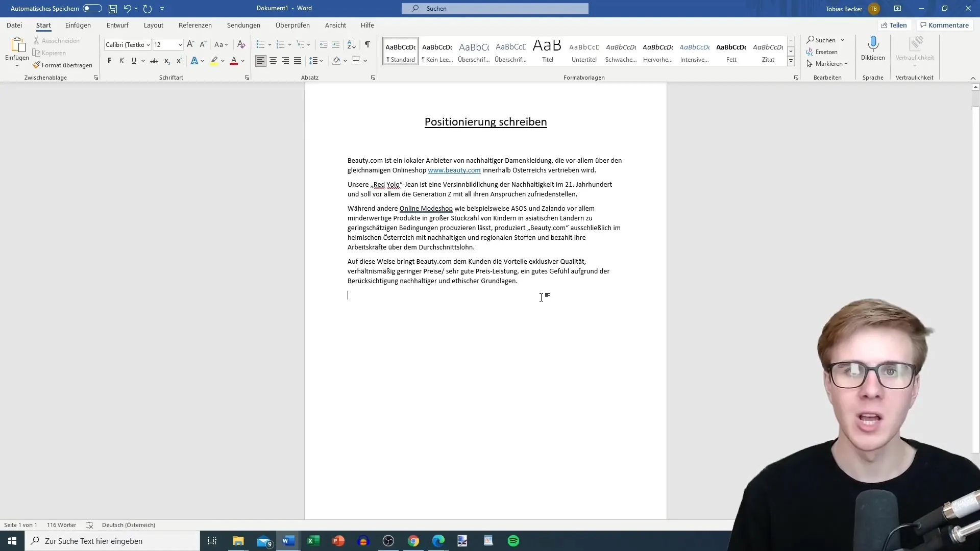Viewport: 980px width, 551px height.
Task: Click the Ersetzen replace button
Action: pos(822,52)
